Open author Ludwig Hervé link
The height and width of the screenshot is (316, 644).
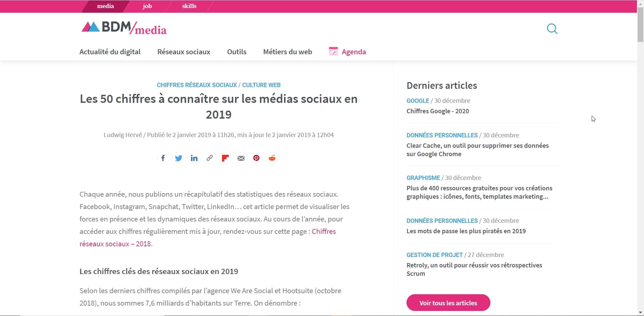(x=123, y=135)
